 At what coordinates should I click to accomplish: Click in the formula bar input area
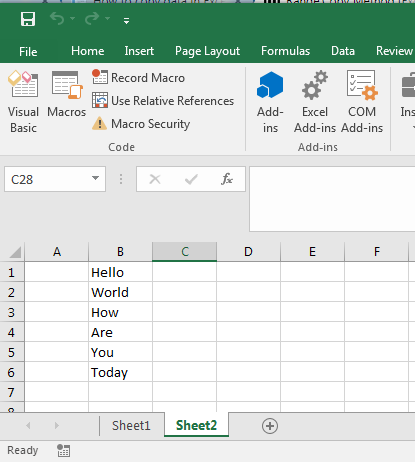pyautogui.click(x=332, y=199)
